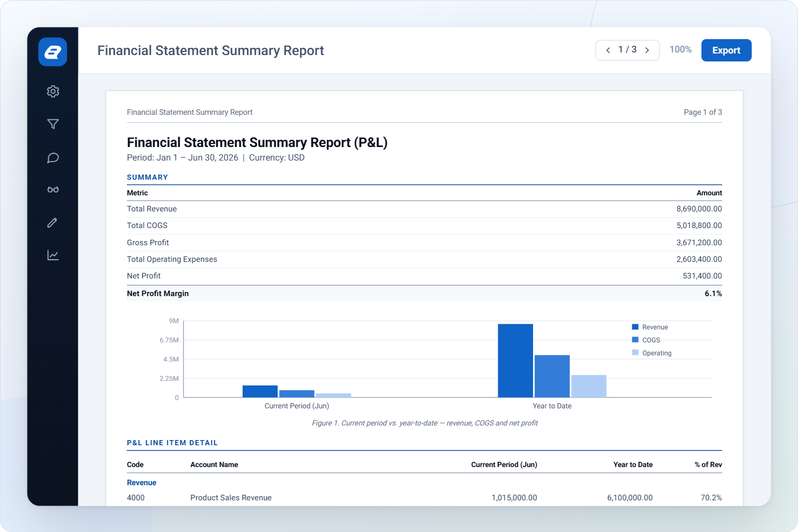This screenshot has width=798, height=532.
Task: Click the 100% zoom level indicator
Action: pos(680,49)
